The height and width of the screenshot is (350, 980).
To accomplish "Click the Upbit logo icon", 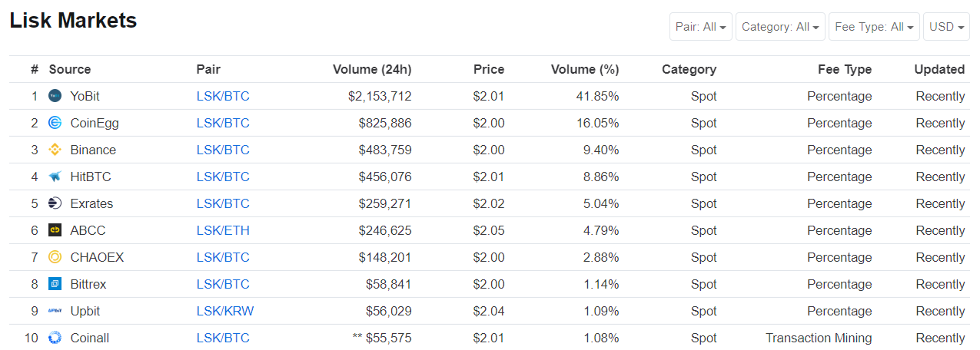I will tap(55, 311).
